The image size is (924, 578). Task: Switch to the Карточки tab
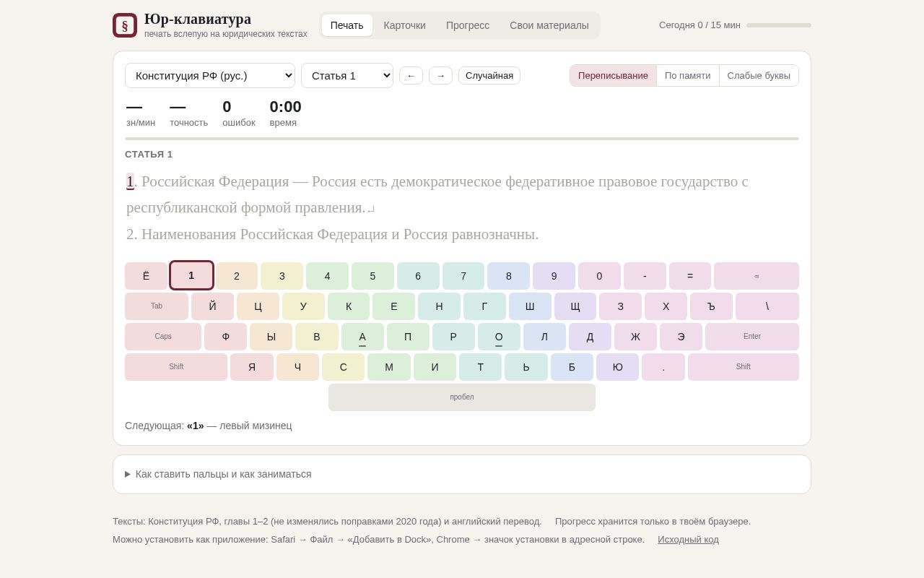tap(405, 25)
